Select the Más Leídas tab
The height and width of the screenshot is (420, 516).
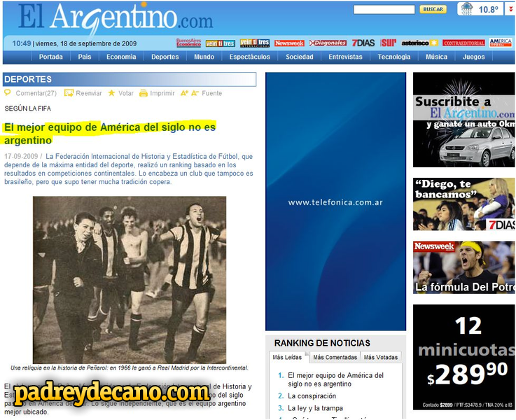click(287, 357)
